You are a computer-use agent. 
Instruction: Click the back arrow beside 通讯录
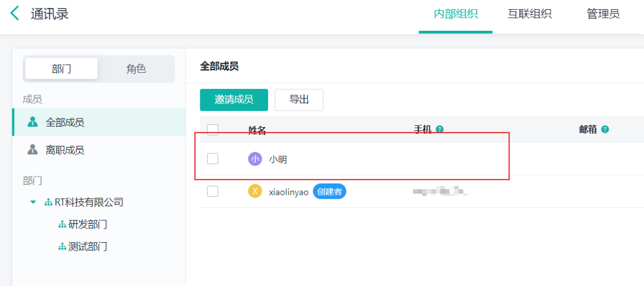(15, 14)
